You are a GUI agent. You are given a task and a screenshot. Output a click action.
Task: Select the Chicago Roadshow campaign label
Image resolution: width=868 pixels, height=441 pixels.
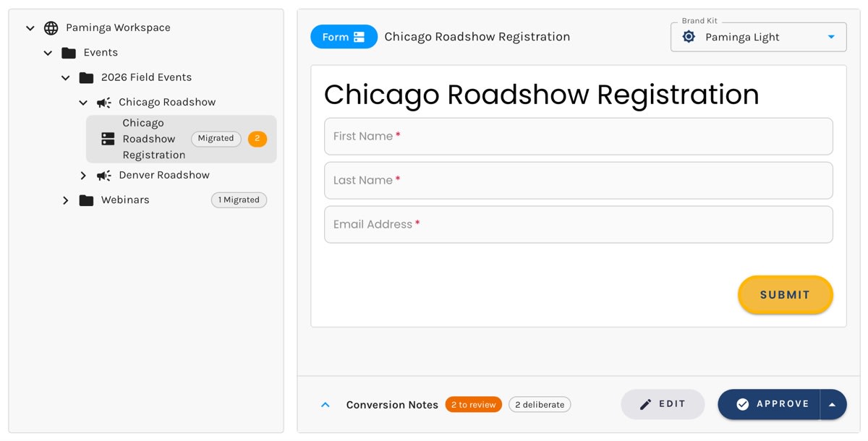pos(167,103)
